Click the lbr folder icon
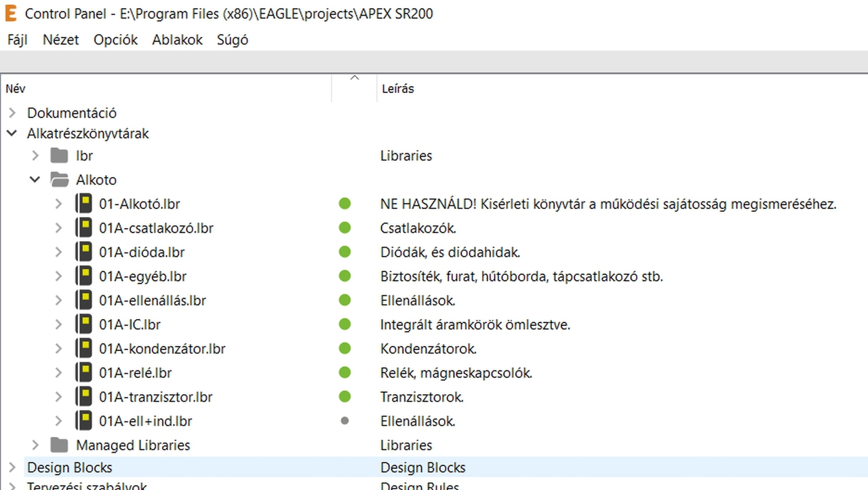The image size is (868, 490). click(60, 155)
